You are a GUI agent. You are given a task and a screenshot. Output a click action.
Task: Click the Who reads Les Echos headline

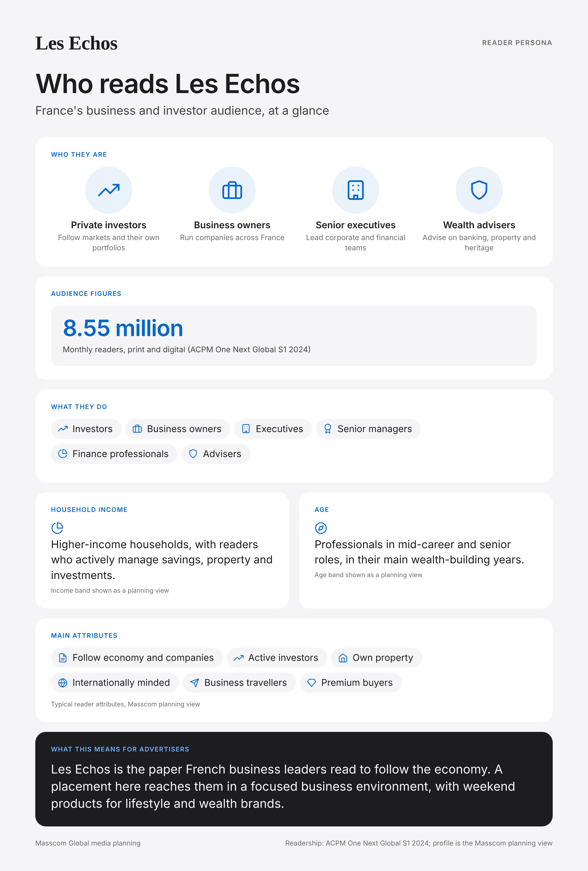tap(168, 84)
